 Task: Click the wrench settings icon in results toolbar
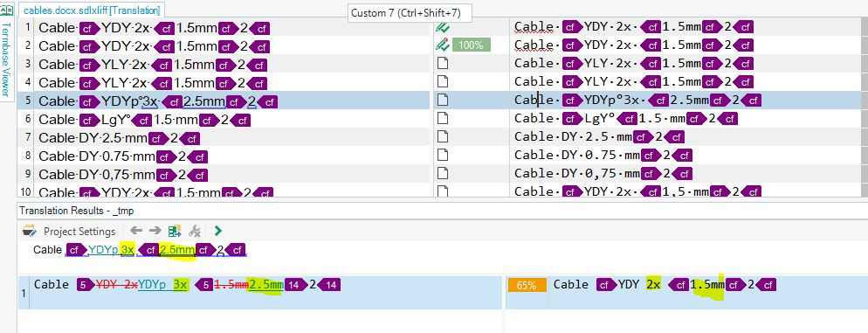click(195, 231)
